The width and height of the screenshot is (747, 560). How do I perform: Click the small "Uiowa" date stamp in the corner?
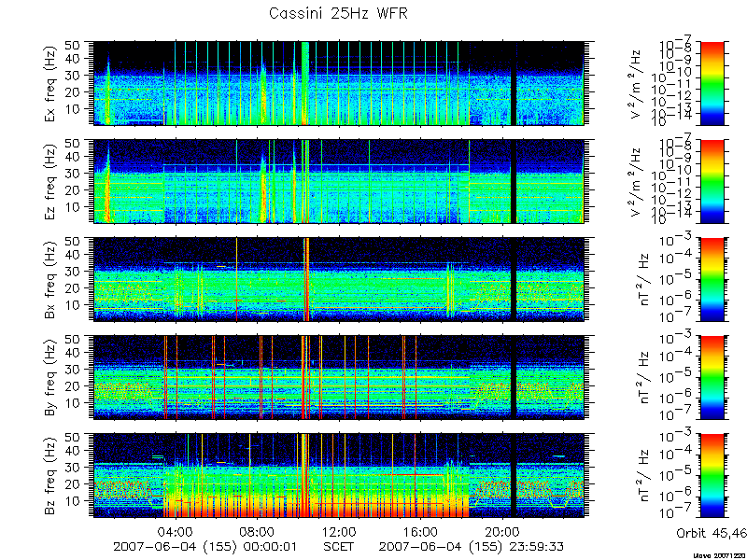(x=719, y=555)
